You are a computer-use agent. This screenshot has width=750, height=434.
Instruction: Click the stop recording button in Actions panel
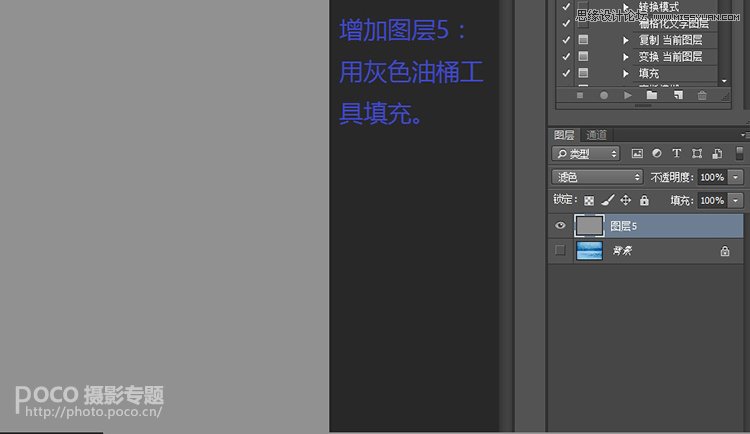click(580, 96)
